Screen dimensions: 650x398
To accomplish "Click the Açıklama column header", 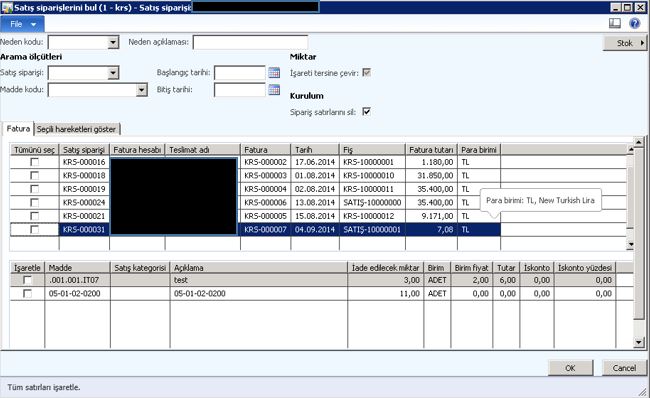I will click(259, 268).
